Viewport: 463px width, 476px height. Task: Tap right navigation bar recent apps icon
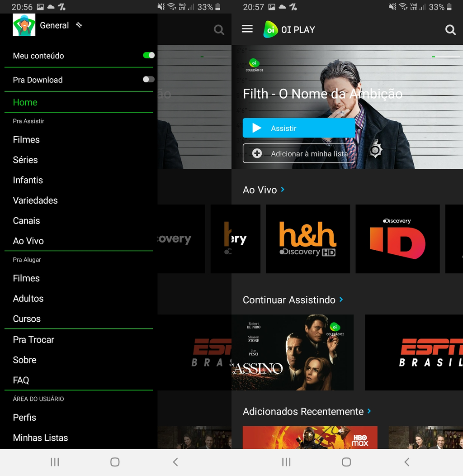[286, 462]
